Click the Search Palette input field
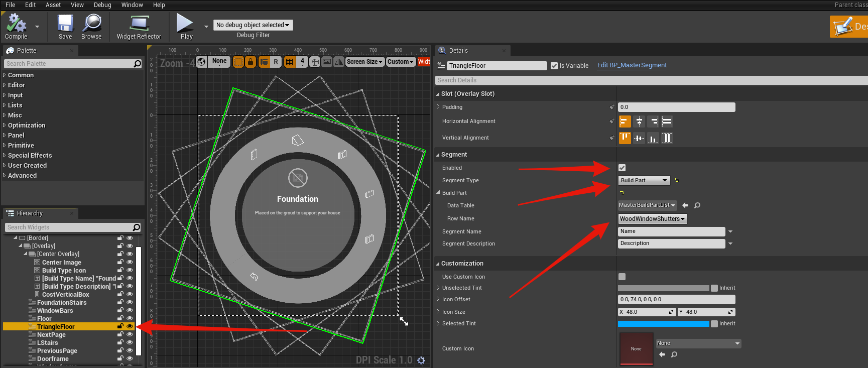Image resolution: width=868 pixels, height=368 pixels. click(x=69, y=64)
